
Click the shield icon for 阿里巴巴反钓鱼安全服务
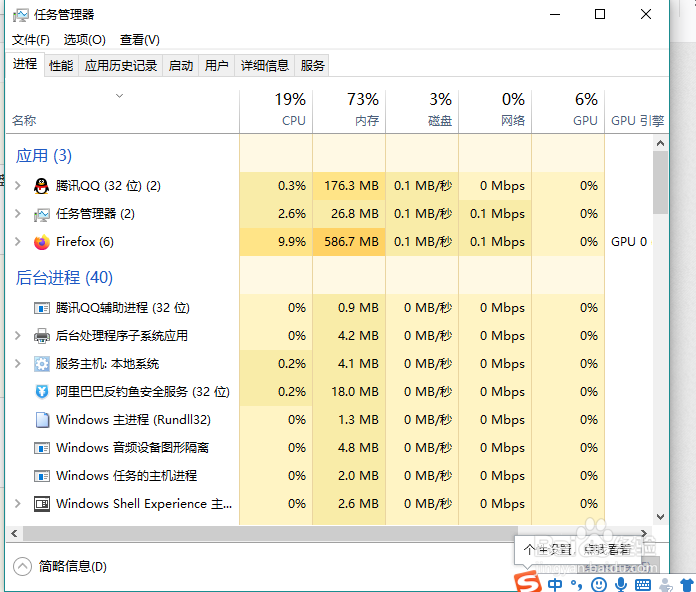[42, 392]
